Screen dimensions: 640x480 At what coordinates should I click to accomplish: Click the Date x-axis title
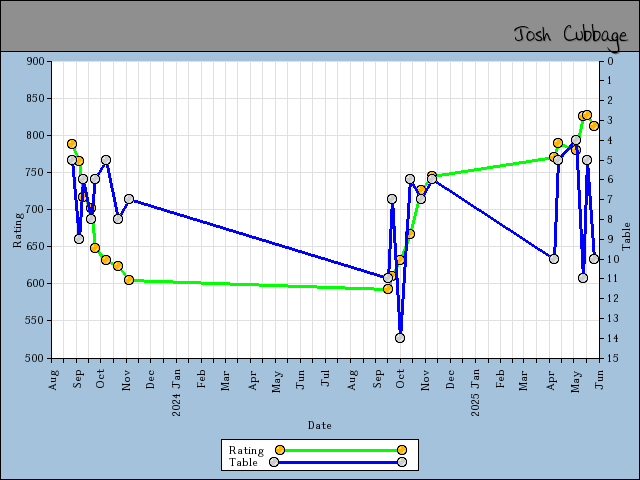coord(320,425)
